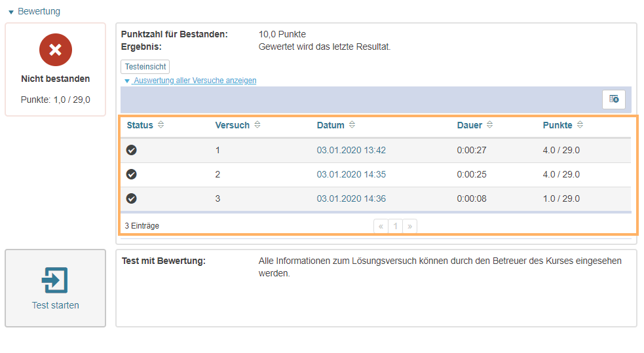Click Nicht bestanden status text
This screenshot has width=644, height=353.
[x=56, y=79]
